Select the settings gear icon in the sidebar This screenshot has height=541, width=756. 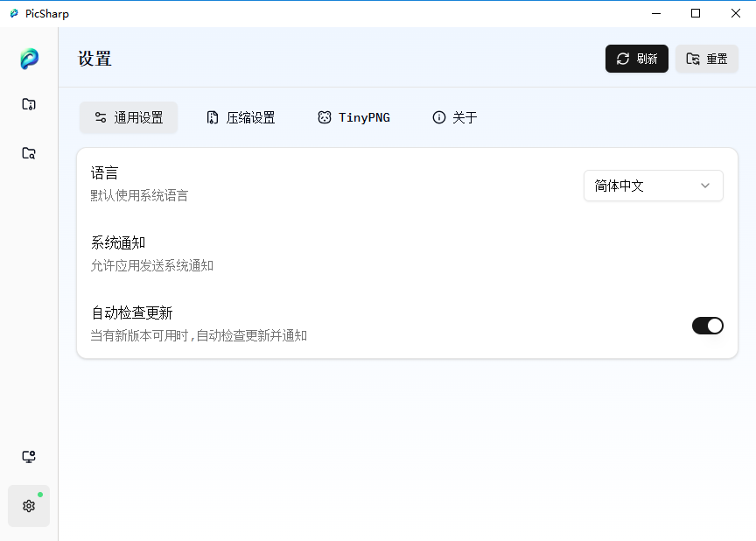point(29,506)
